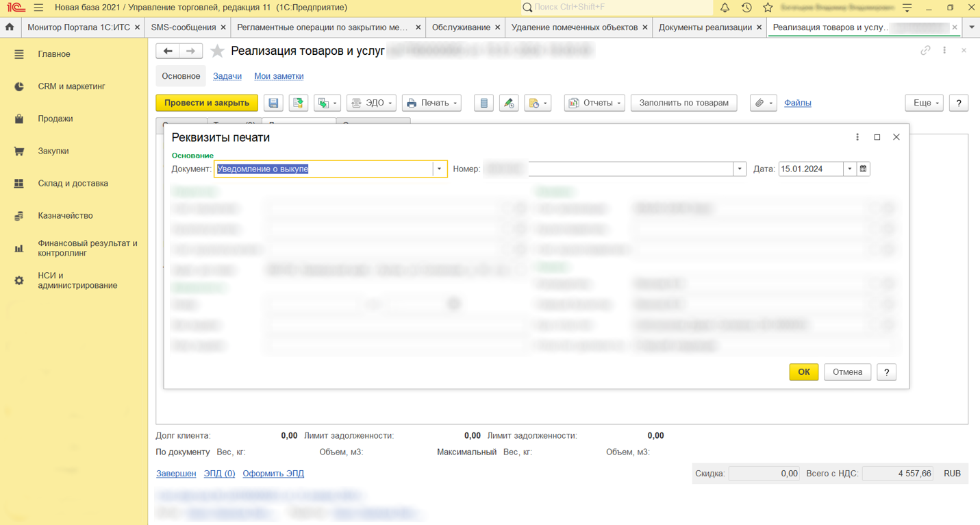The height and width of the screenshot is (525, 980).
Task: Expand the Номер field dropdown
Action: (740, 169)
